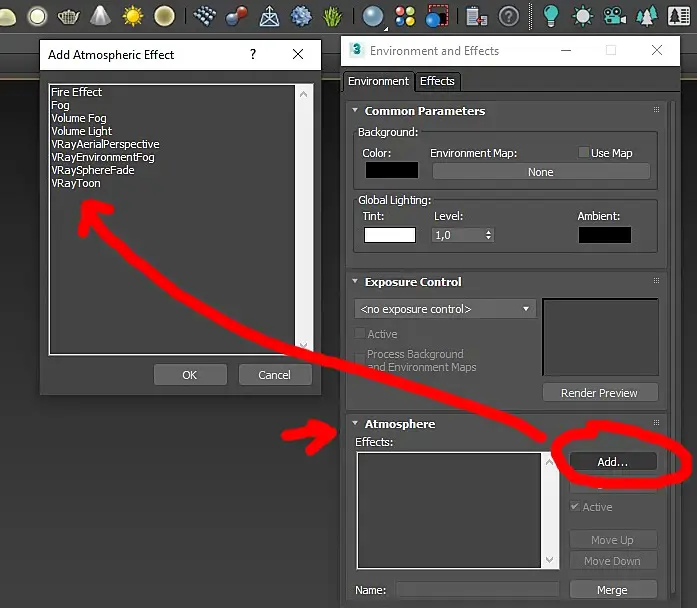The height and width of the screenshot is (608, 697).
Task: Click the Add... button
Action: point(613,462)
